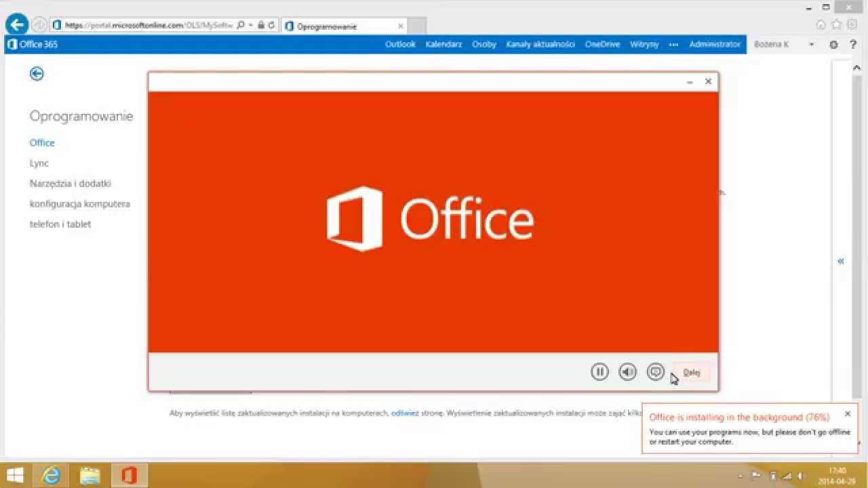This screenshot has width=868, height=488.
Task: Open Office 365 help question mark
Action: point(853,45)
